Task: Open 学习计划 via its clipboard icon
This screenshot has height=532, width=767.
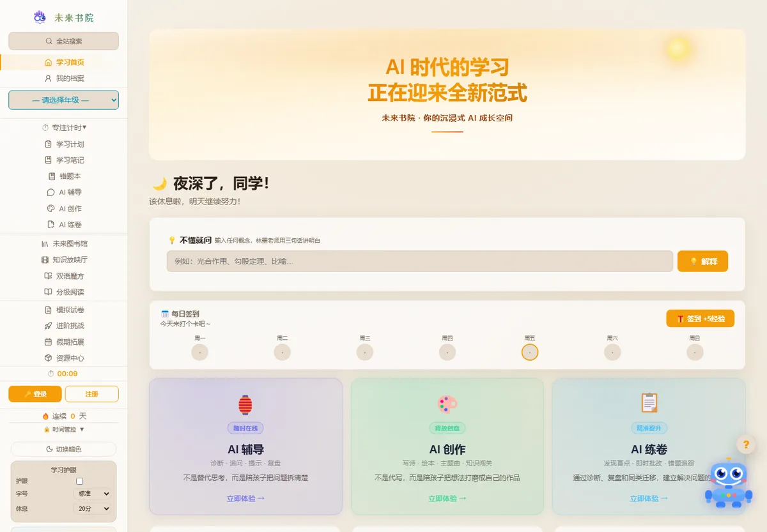Action: pyautogui.click(x=48, y=144)
